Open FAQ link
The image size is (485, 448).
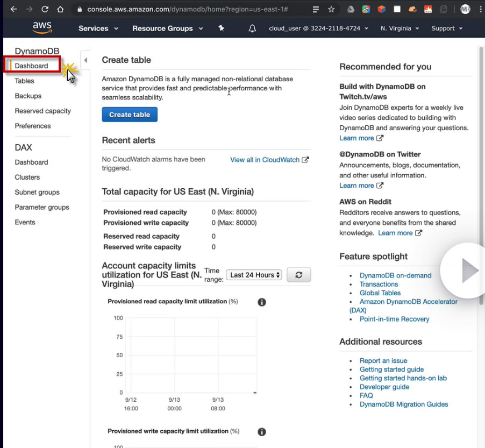[366, 395]
